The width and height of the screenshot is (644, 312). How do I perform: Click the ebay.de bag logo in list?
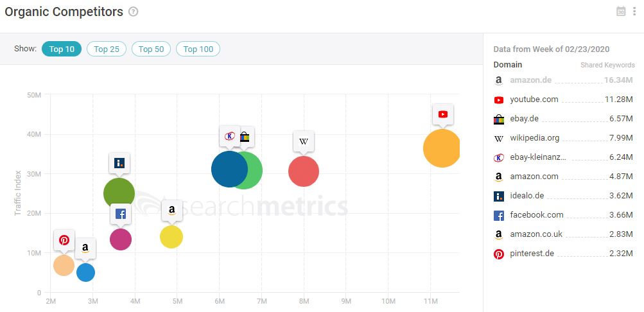coord(499,119)
